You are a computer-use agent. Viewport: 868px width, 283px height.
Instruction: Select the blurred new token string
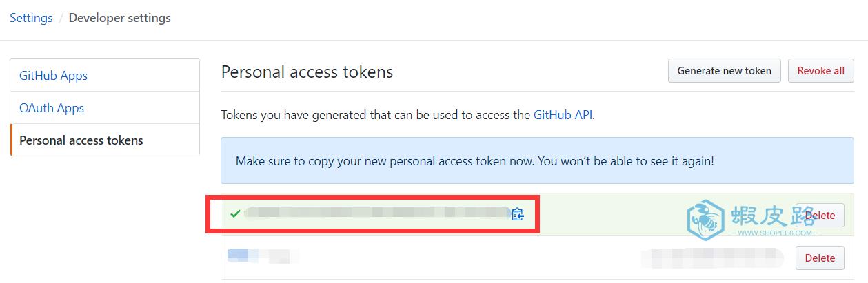point(376,213)
